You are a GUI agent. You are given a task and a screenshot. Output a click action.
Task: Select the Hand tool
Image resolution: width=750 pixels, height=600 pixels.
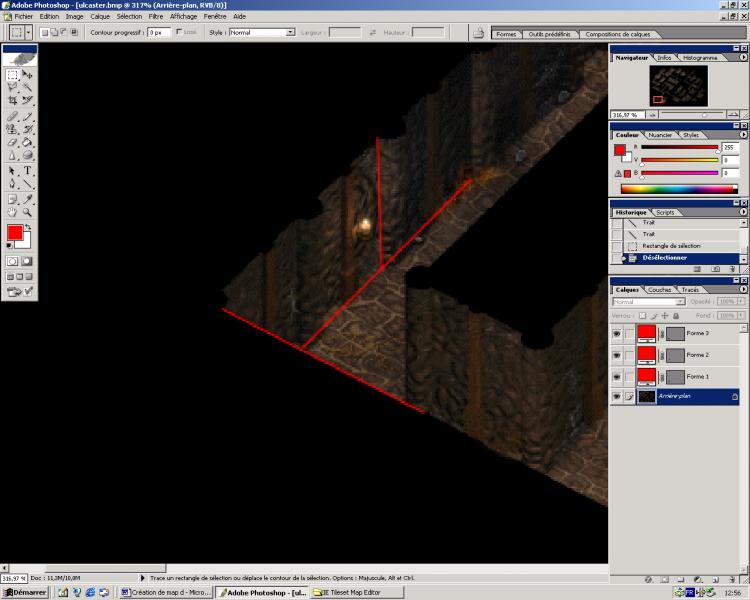click(12, 212)
